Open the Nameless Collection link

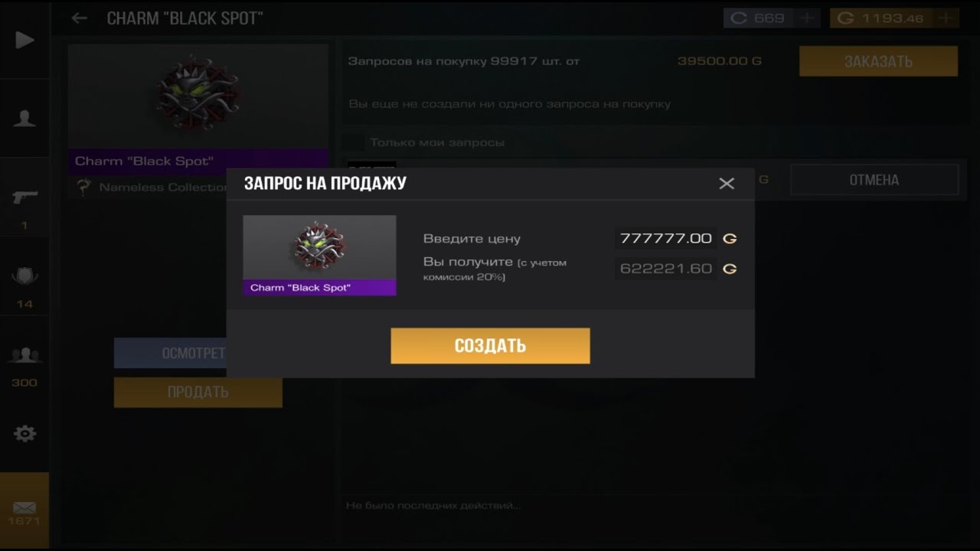(164, 187)
